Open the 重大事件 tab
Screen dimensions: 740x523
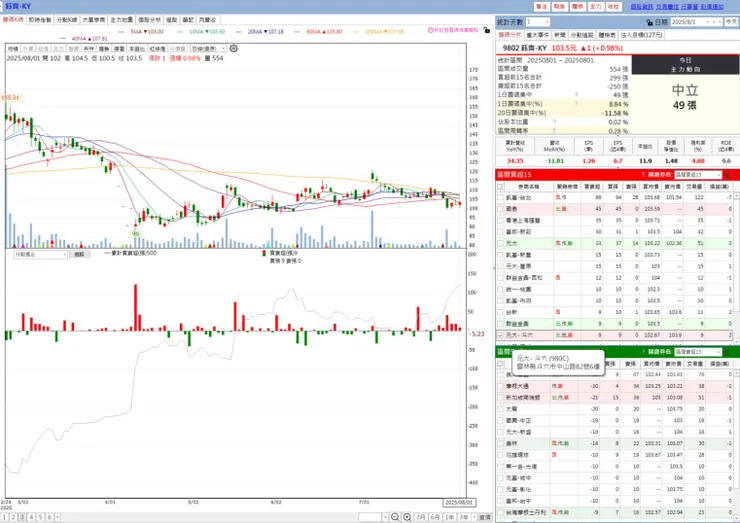coord(538,35)
